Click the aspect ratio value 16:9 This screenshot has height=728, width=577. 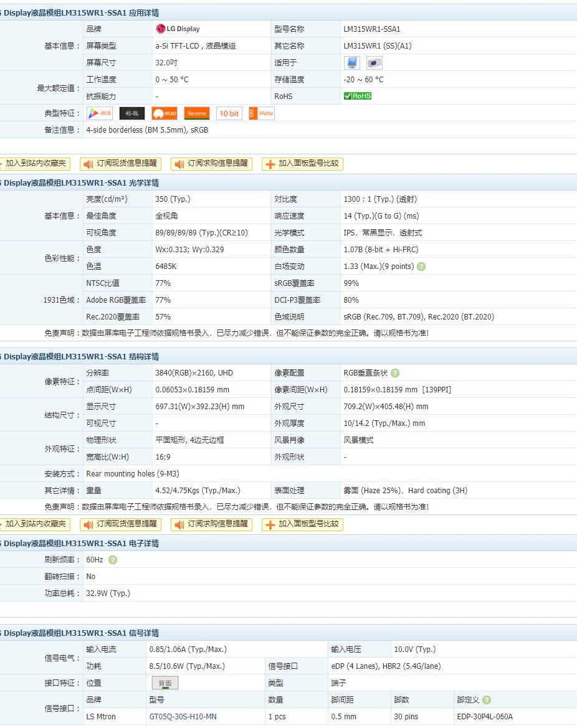163,457
